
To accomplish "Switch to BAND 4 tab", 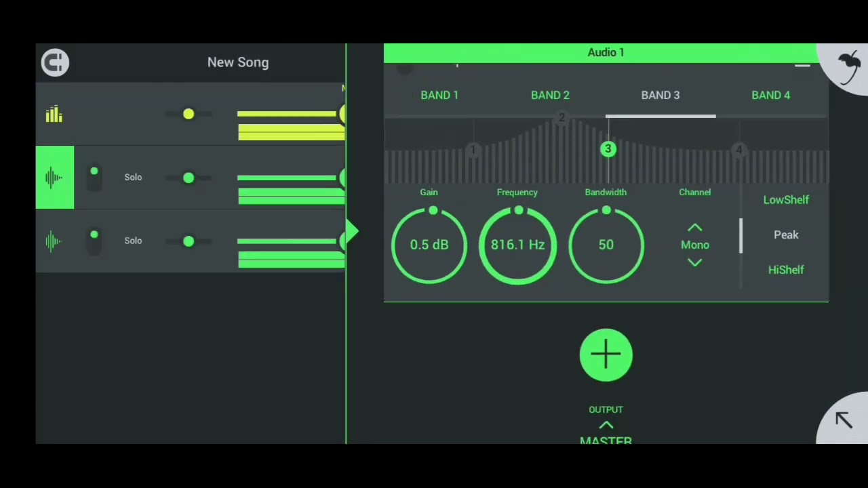I will pyautogui.click(x=771, y=96).
